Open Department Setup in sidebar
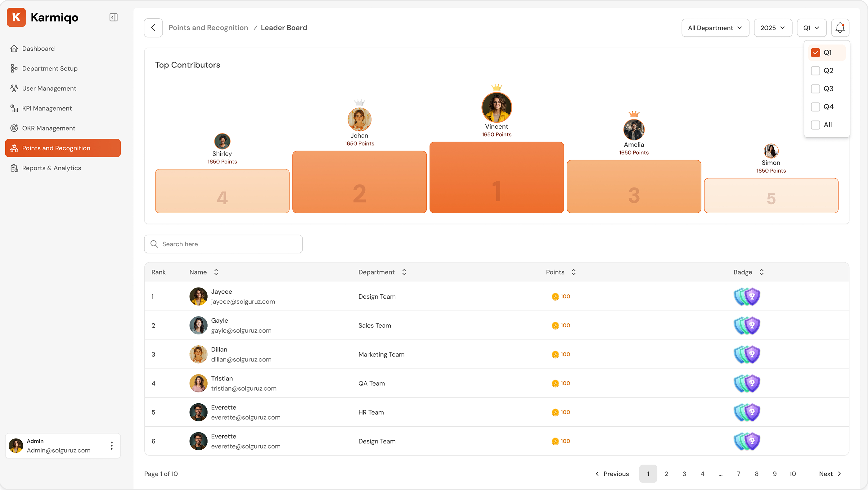The width and height of the screenshot is (868, 490). click(63, 68)
